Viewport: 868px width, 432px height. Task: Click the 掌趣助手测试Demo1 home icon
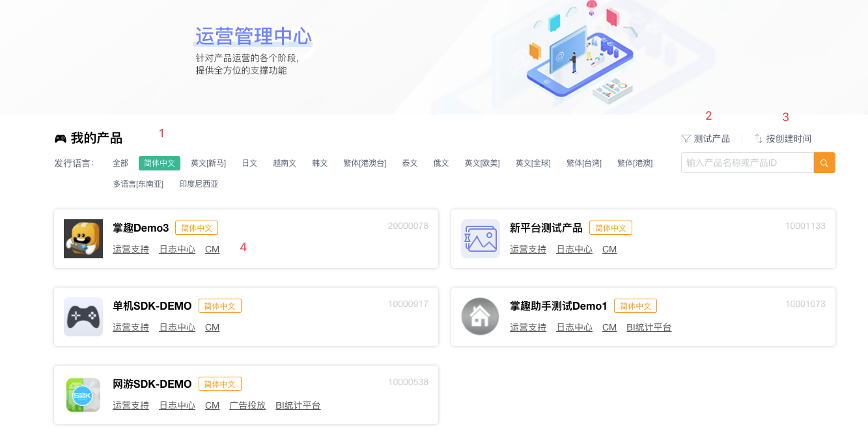pyautogui.click(x=481, y=317)
